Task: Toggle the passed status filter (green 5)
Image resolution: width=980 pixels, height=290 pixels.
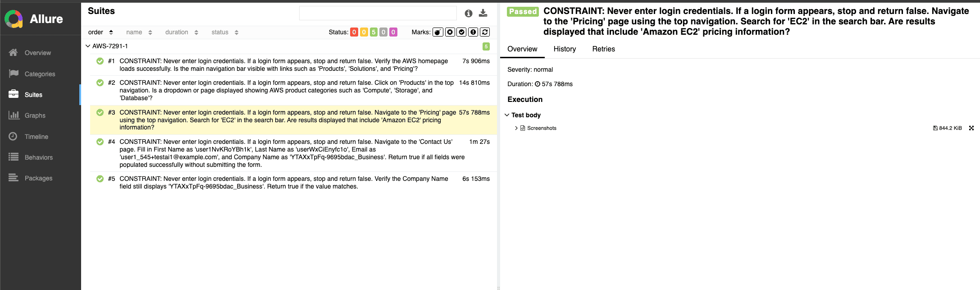Action: point(374,32)
